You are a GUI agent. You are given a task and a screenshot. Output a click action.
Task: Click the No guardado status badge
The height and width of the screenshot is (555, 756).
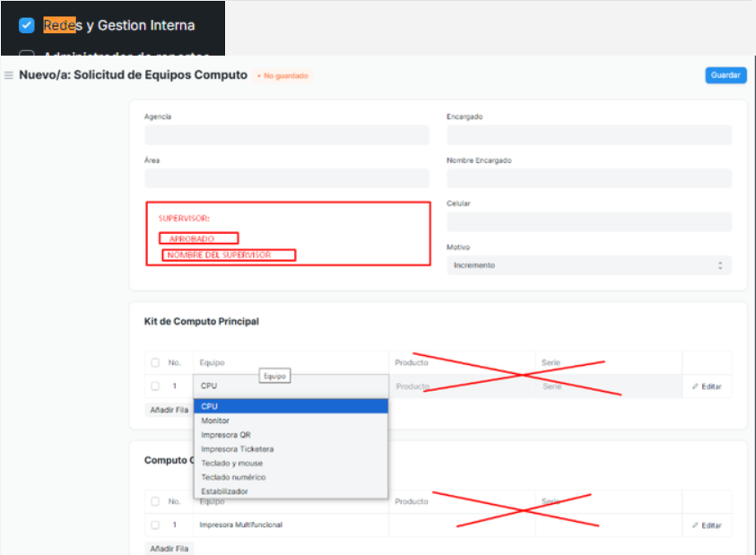click(283, 75)
